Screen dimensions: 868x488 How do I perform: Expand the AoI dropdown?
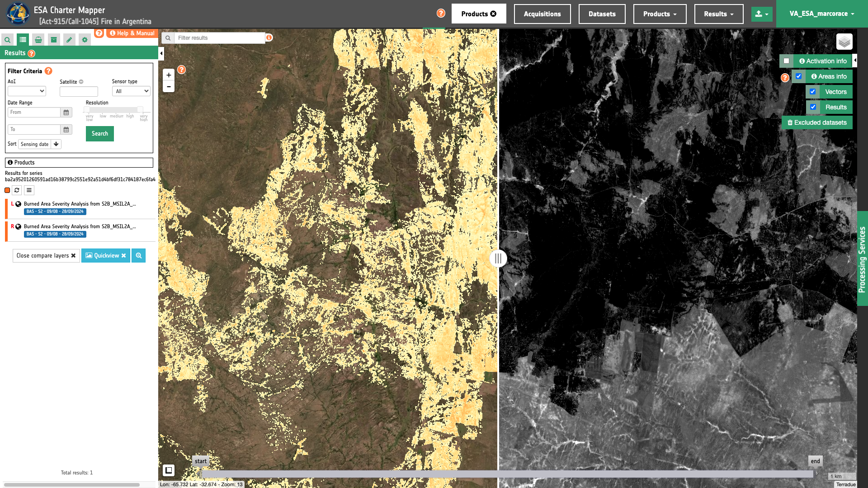[27, 91]
